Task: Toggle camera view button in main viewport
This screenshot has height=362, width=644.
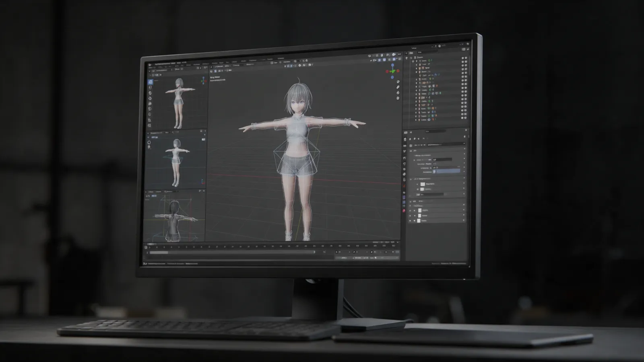Action: (x=398, y=92)
